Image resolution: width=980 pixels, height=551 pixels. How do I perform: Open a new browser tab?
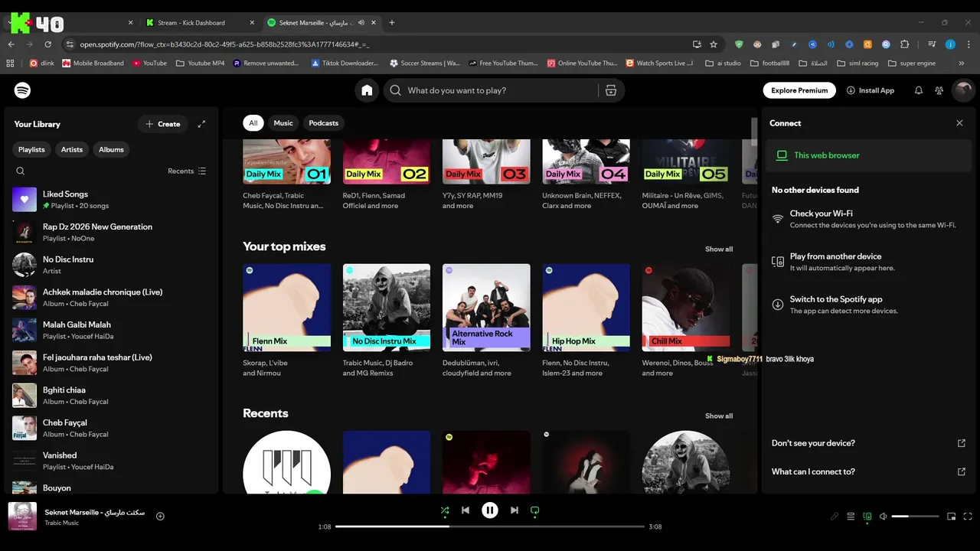pos(392,23)
